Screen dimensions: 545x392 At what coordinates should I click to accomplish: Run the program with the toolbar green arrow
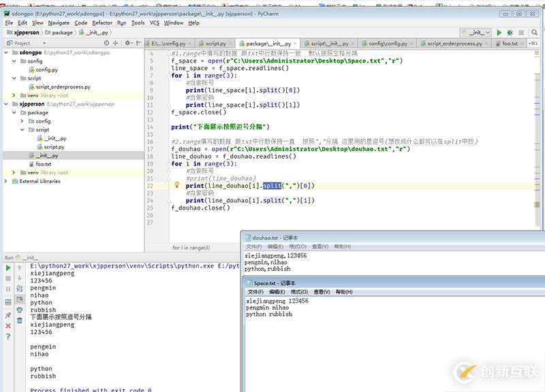tap(499, 33)
